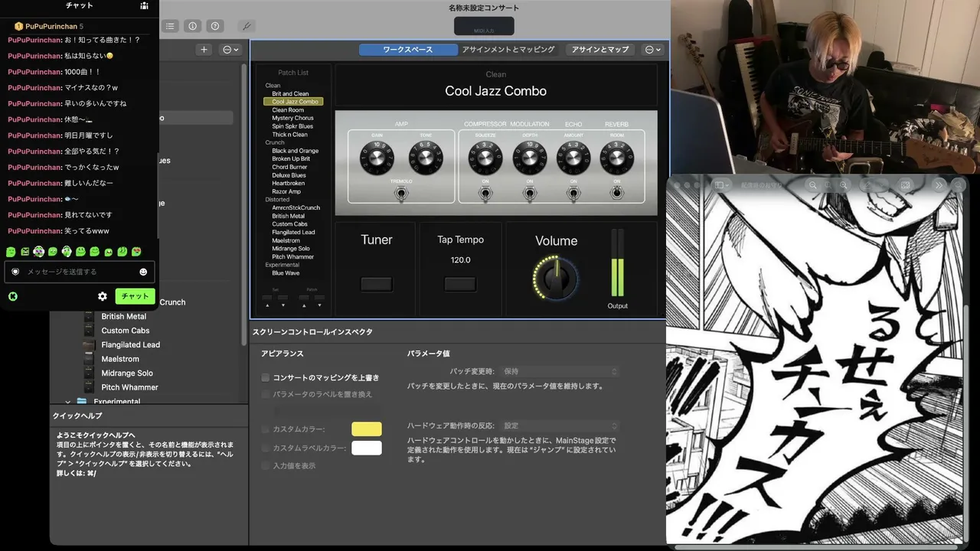Click the Reverb Room knob
Viewport: 980px width, 551px height.
[x=617, y=158]
